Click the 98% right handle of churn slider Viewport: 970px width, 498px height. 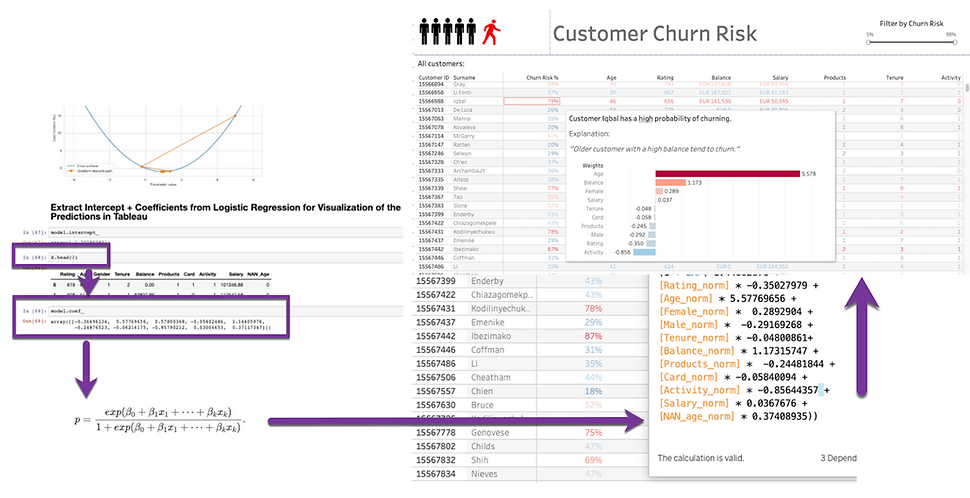tap(953, 42)
